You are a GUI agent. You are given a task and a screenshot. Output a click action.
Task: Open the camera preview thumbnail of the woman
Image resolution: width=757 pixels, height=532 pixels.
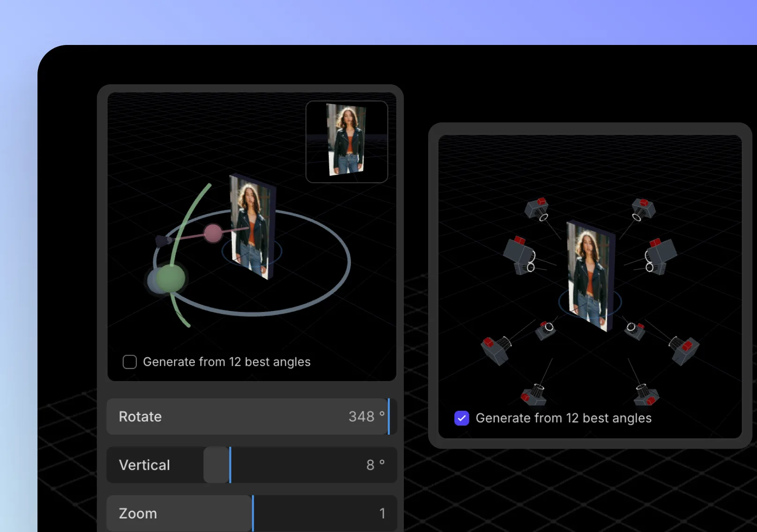click(x=347, y=141)
